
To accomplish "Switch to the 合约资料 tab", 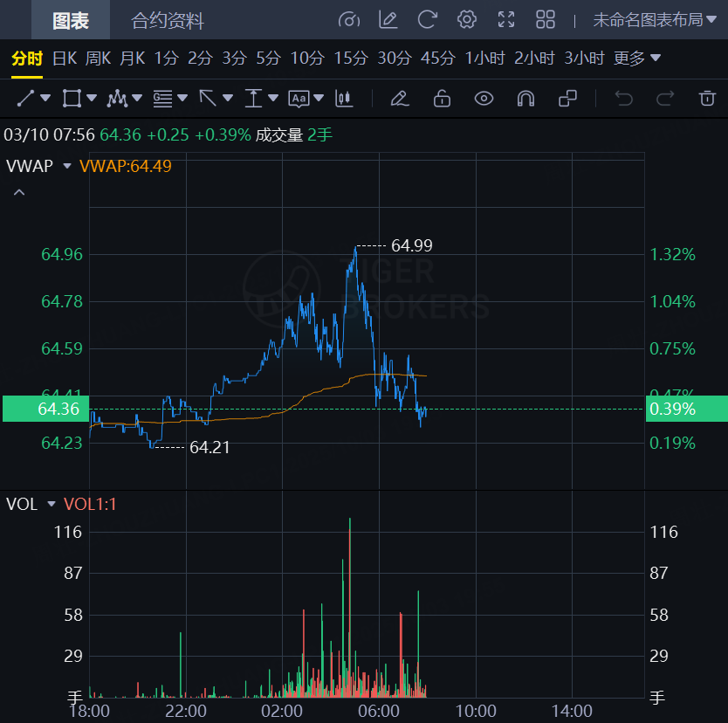I will (168, 20).
